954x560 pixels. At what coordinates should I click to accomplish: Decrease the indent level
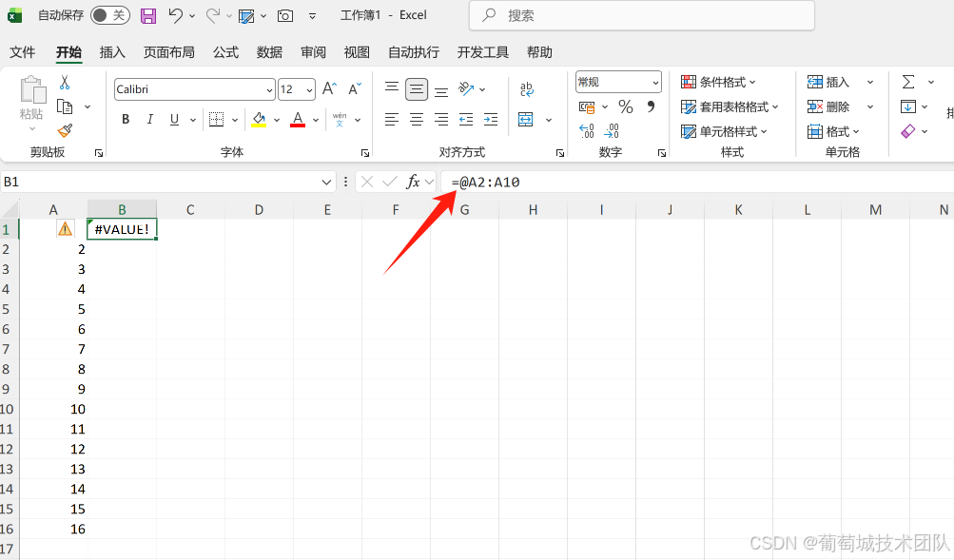pyautogui.click(x=466, y=119)
